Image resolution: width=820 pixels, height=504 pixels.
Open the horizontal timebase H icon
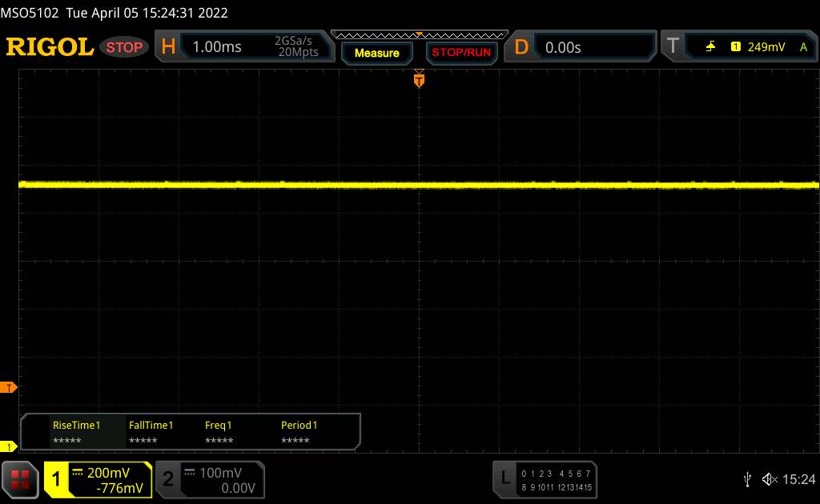168,47
